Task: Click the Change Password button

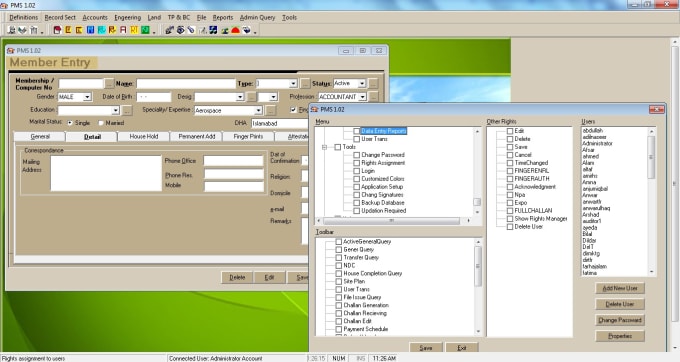Action: point(620,320)
